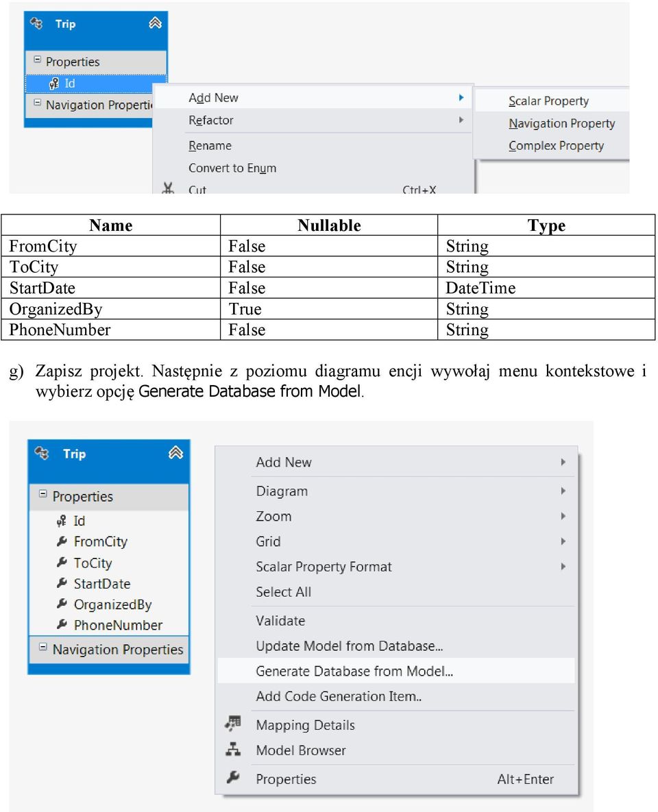The height and width of the screenshot is (812, 658).
Task: Click the Properties wrench icon in context menu
Action: [233, 777]
